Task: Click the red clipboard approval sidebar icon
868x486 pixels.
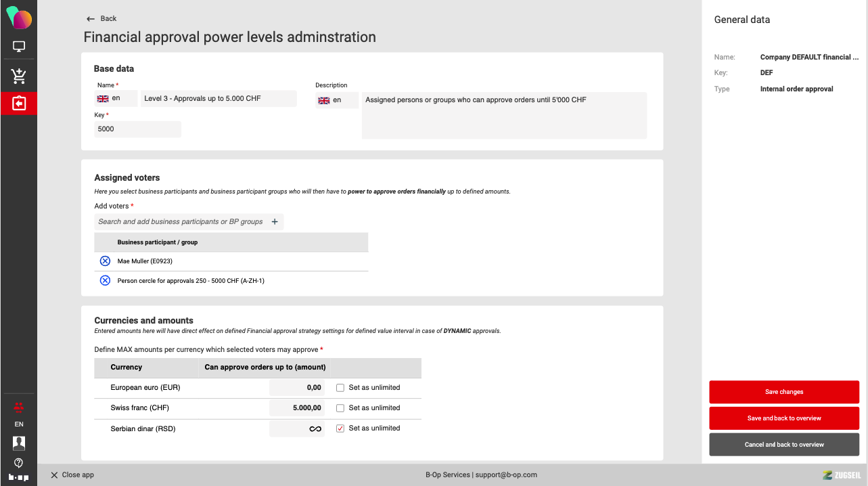Action: tap(19, 104)
